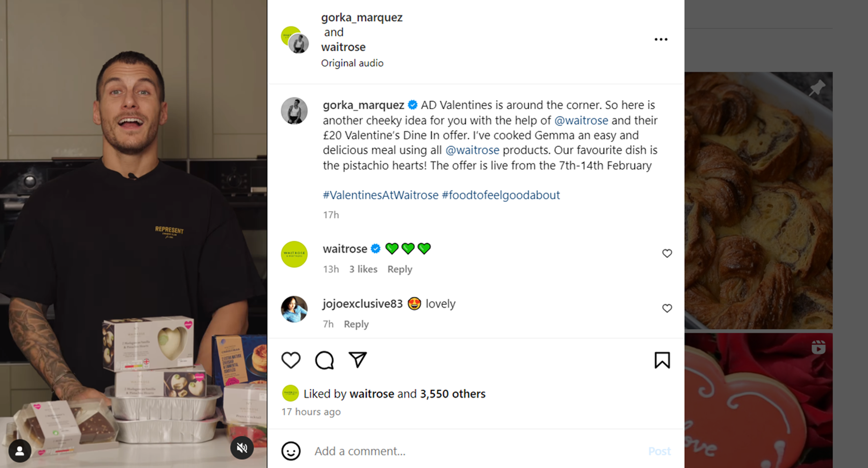
Task: Click Post to submit a comment
Action: point(660,451)
